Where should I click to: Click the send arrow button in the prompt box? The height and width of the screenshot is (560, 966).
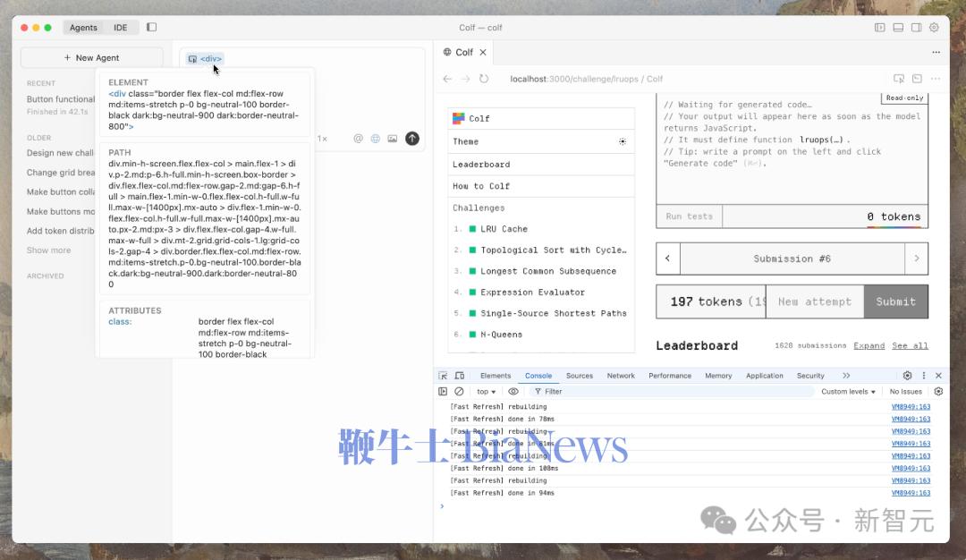coord(411,139)
